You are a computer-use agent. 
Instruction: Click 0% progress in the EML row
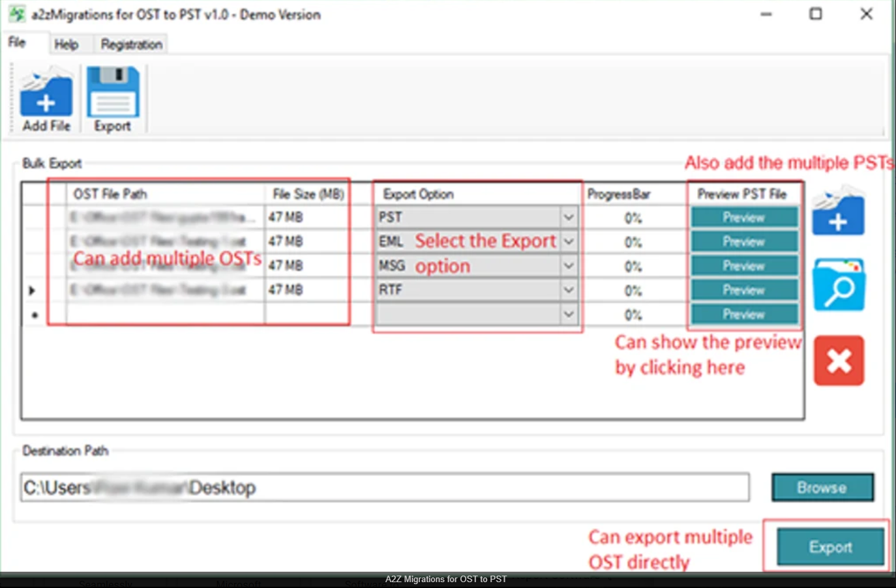(x=633, y=242)
